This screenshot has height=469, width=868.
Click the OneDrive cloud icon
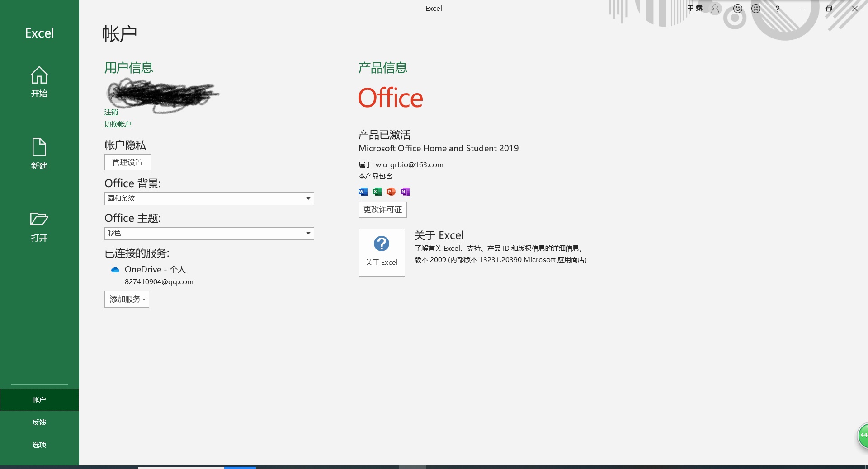(115, 270)
